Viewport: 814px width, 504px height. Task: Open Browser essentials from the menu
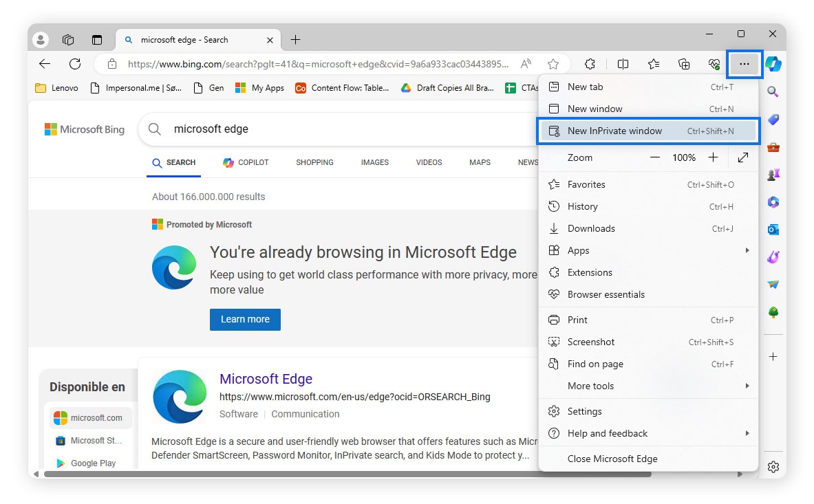pos(648,294)
